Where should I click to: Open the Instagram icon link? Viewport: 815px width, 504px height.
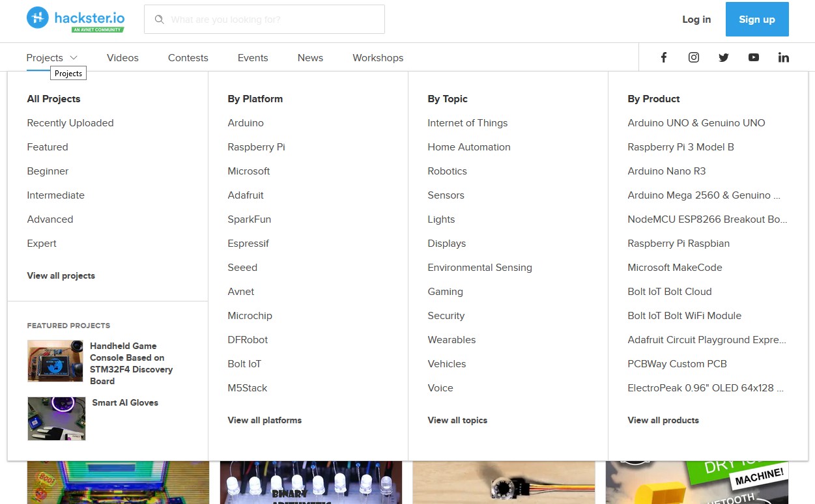[x=694, y=57]
